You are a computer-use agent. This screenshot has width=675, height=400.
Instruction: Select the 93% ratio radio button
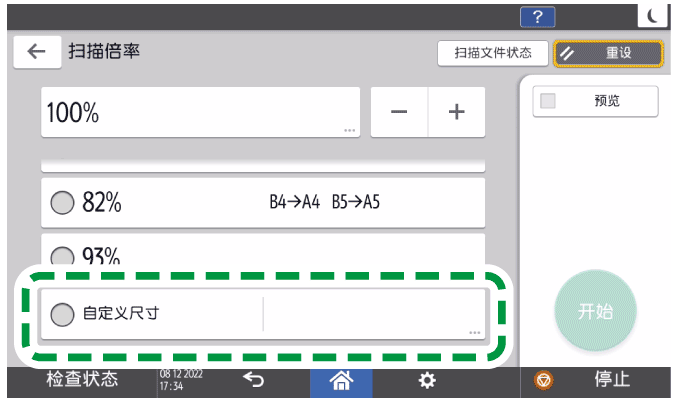tap(62, 255)
